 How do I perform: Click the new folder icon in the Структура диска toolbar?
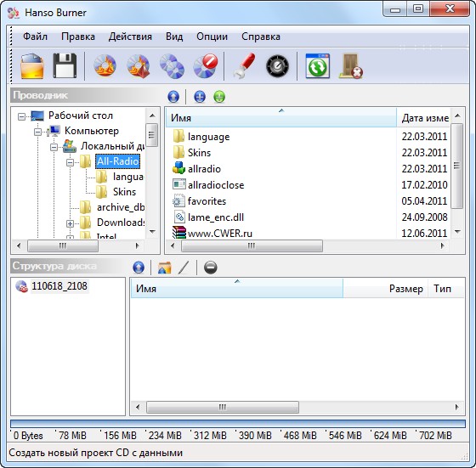pos(165,268)
